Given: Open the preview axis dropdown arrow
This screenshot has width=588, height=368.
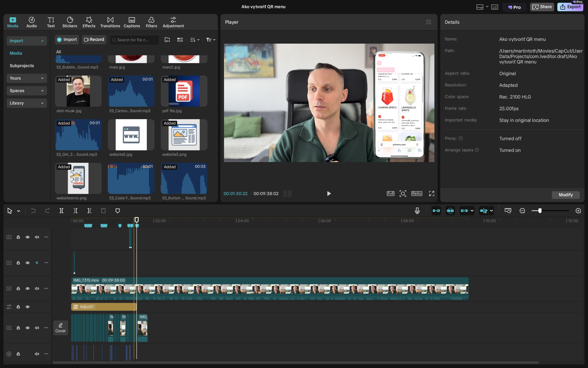Looking at the screenshot, I should (491, 211).
